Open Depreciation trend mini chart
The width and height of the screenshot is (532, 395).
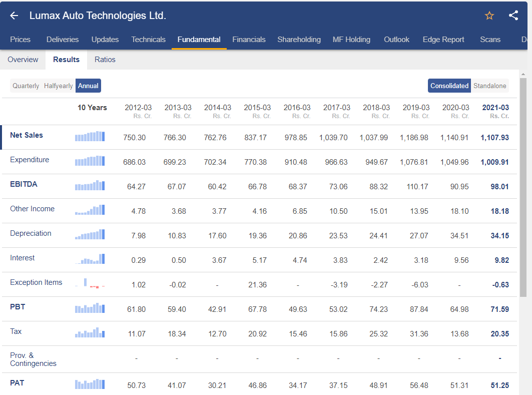(90, 234)
